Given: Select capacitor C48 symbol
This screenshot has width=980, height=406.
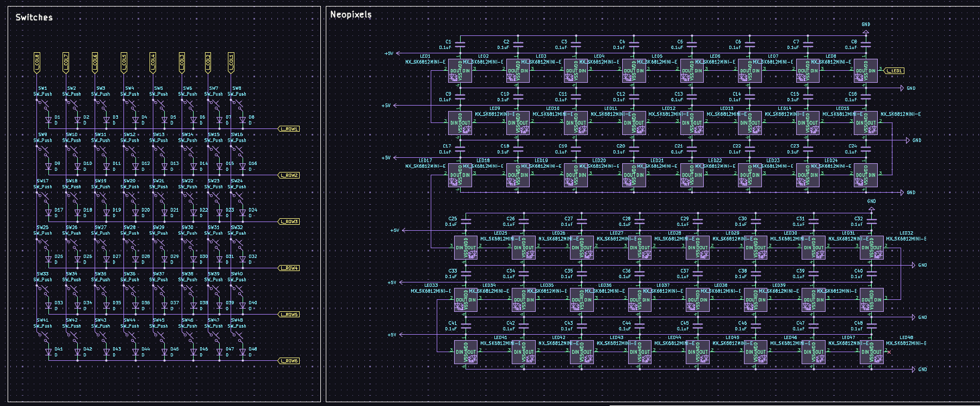Looking at the screenshot, I should 872,326.
